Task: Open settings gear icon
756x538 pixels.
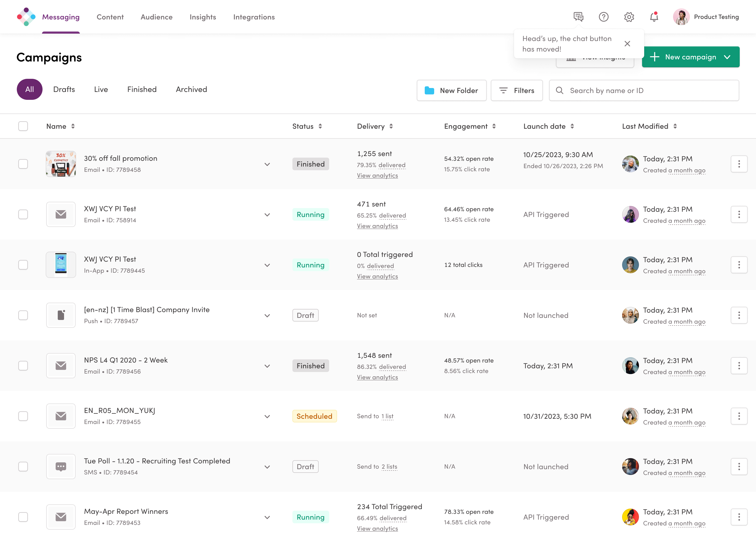Action: pos(629,17)
